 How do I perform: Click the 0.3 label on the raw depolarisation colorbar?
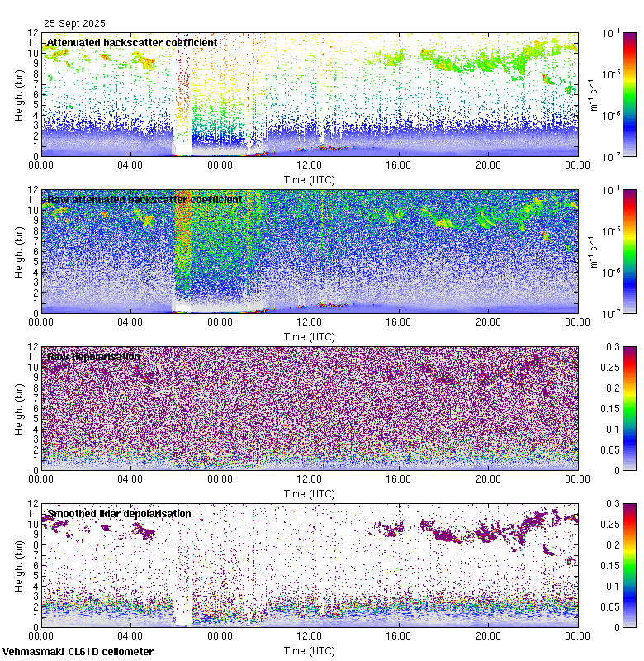click(613, 346)
